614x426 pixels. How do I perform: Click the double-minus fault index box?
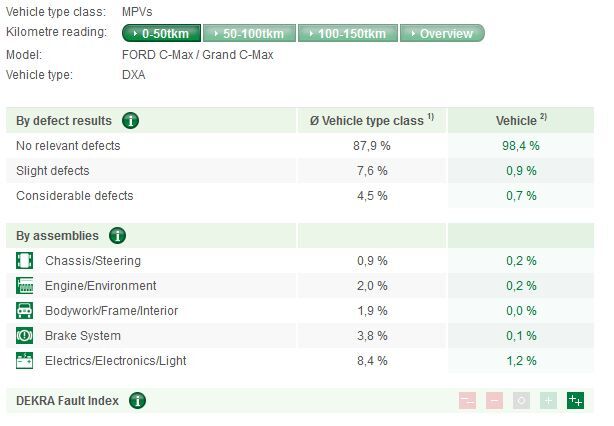click(467, 401)
